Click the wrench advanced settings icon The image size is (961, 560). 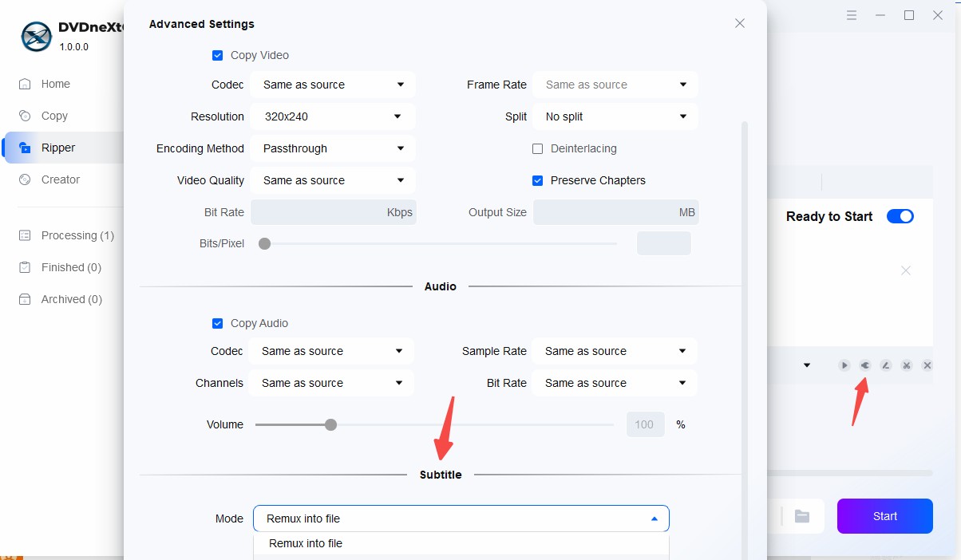[x=864, y=365]
